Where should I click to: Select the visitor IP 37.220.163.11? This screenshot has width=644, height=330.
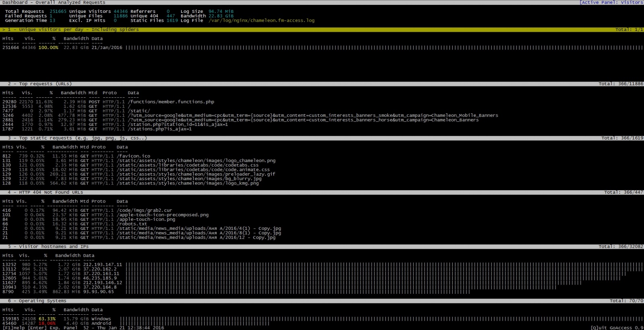pyautogui.click(x=101, y=274)
